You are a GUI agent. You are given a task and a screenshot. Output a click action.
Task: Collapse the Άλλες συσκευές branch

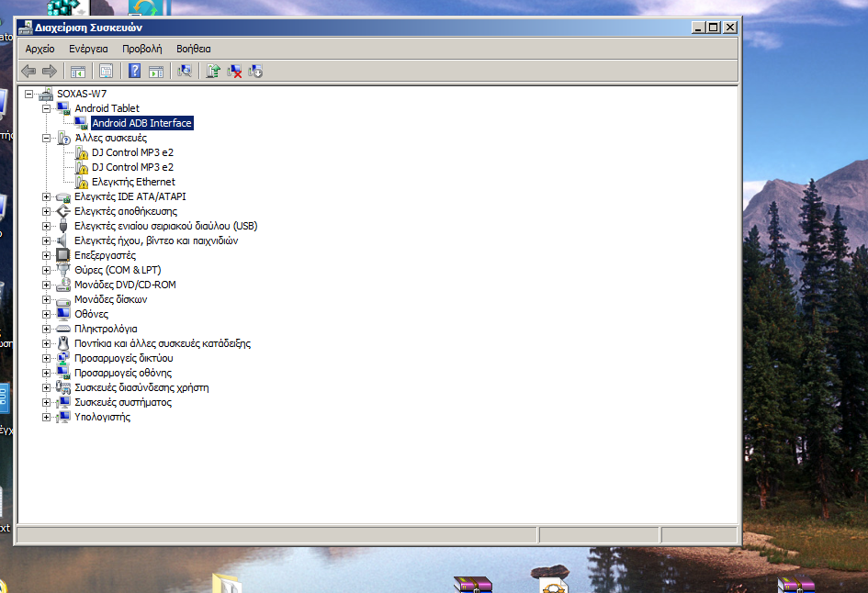click(x=47, y=139)
